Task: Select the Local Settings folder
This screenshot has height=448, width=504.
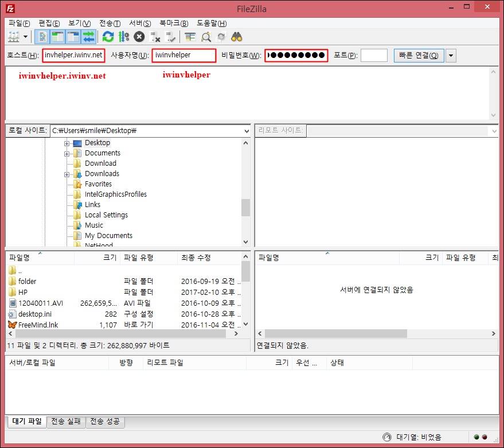Action: coord(106,215)
